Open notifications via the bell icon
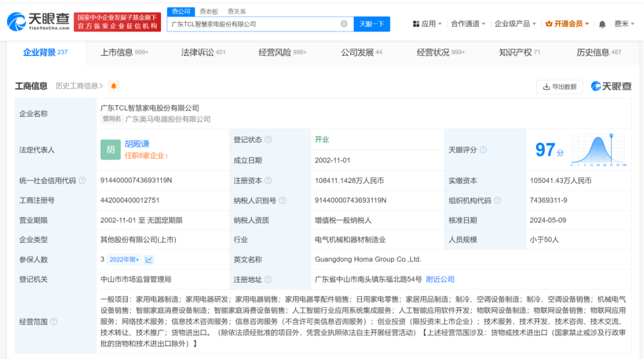This screenshot has height=359, width=644. point(601,24)
